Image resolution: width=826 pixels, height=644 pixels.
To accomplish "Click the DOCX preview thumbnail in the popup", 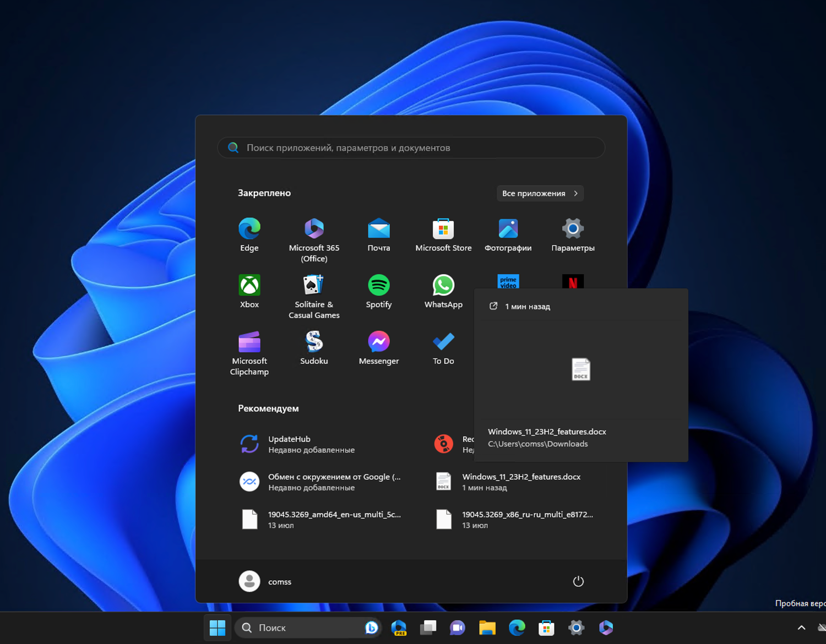I will pos(580,369).
